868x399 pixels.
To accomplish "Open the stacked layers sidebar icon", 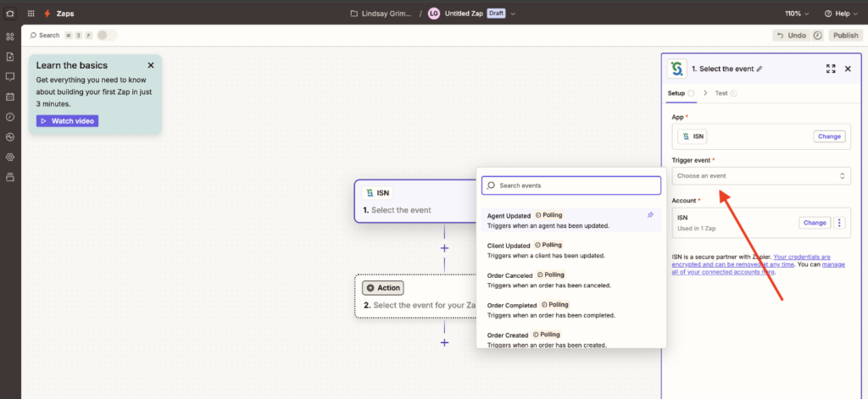I will click(x=10, y=177).
